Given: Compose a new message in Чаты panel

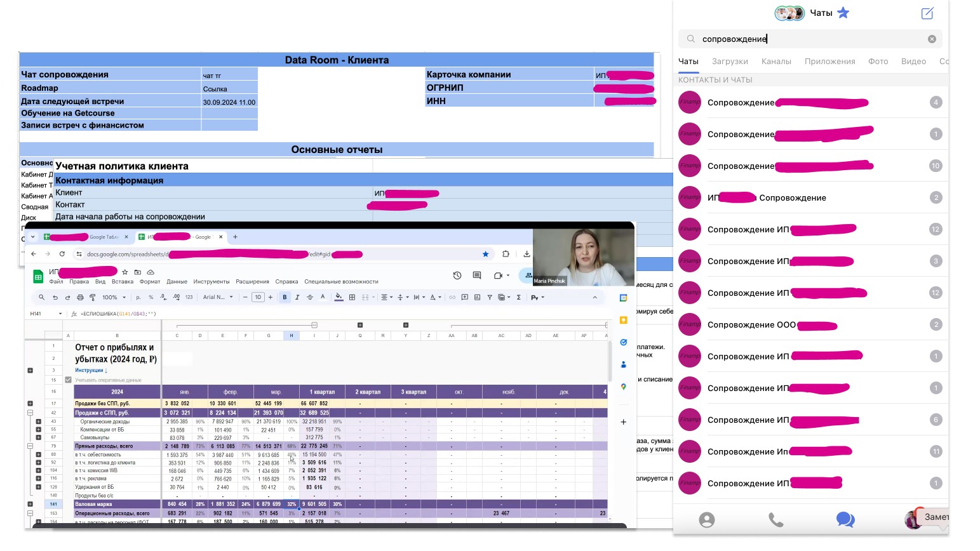Looking at the screenshot, I should pos(927,13).
